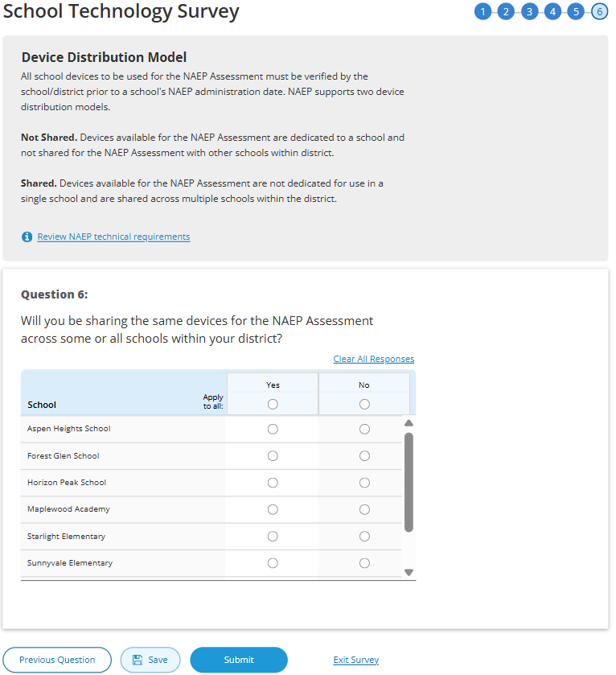The image size is (616, 675).
Task: Click the floppy disk Save icon
Action: pos(138,660)
